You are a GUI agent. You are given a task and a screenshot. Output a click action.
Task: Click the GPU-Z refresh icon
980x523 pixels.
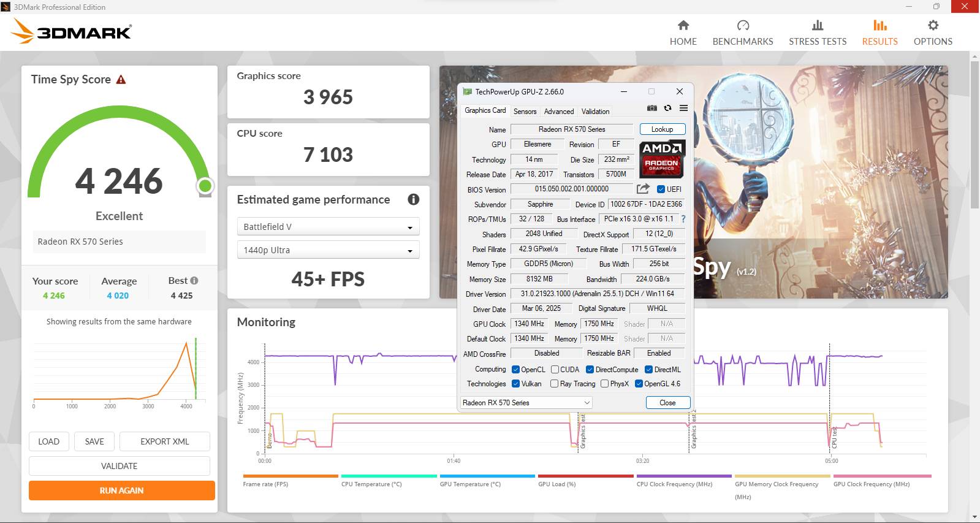(667, 108)
